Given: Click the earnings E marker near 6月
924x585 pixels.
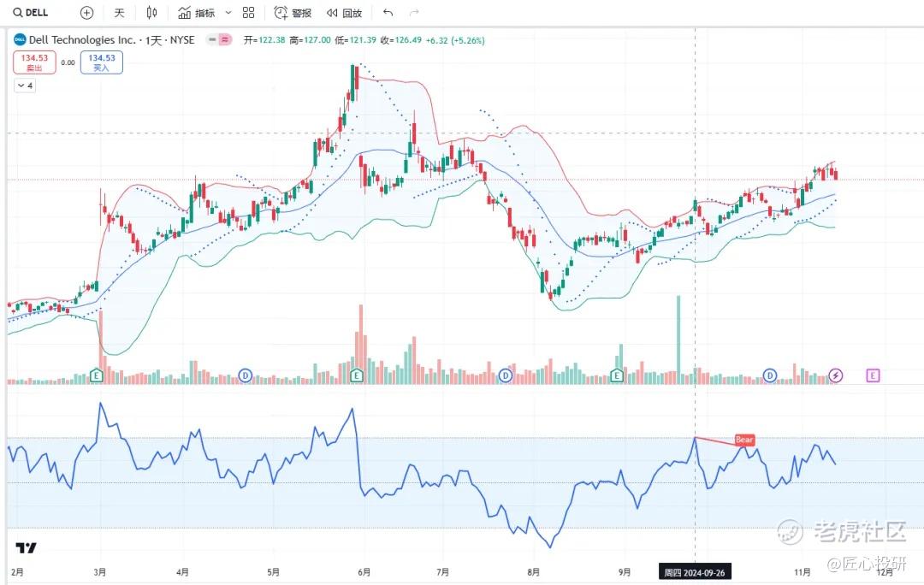Looking at the screenshot, I should click(x=357, y=375).
